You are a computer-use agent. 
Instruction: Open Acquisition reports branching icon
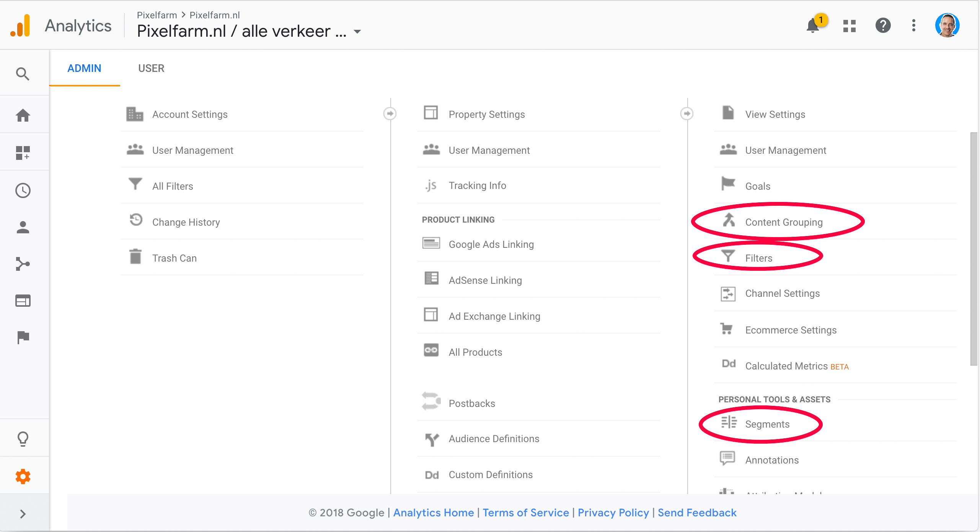pos(23,264)
